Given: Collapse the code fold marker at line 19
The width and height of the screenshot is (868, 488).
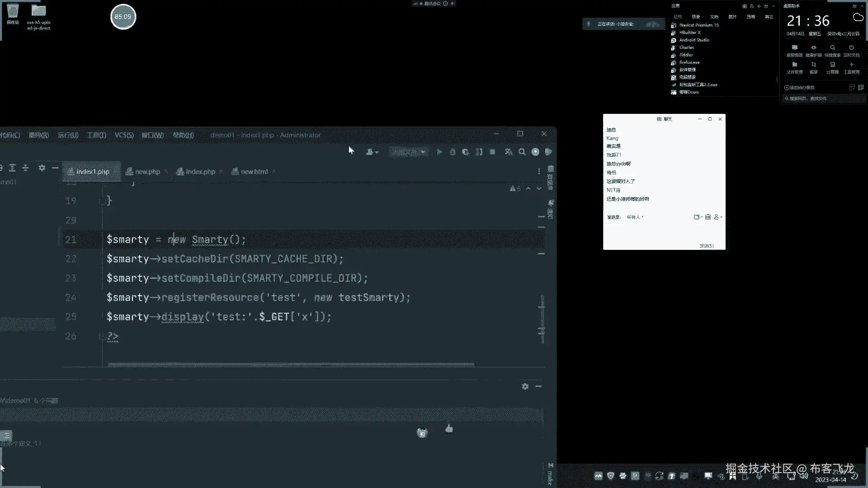Looking at the screenshot, I should [102, 201].
